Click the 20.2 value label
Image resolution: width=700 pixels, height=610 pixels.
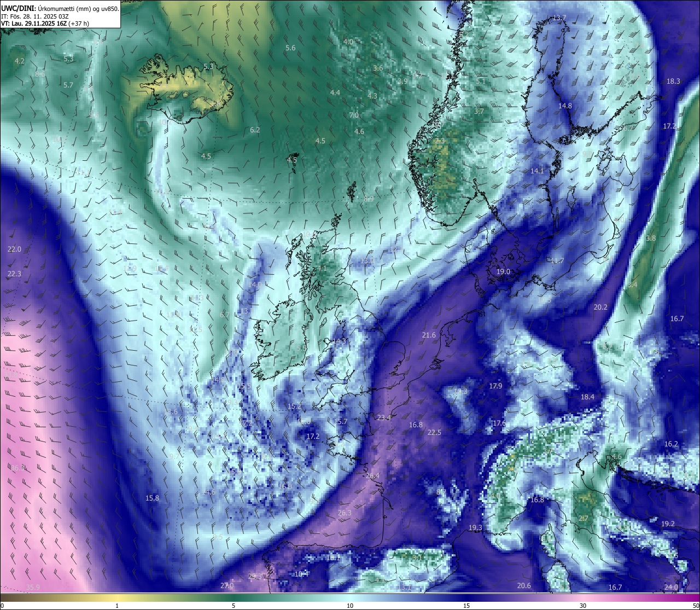600,307
